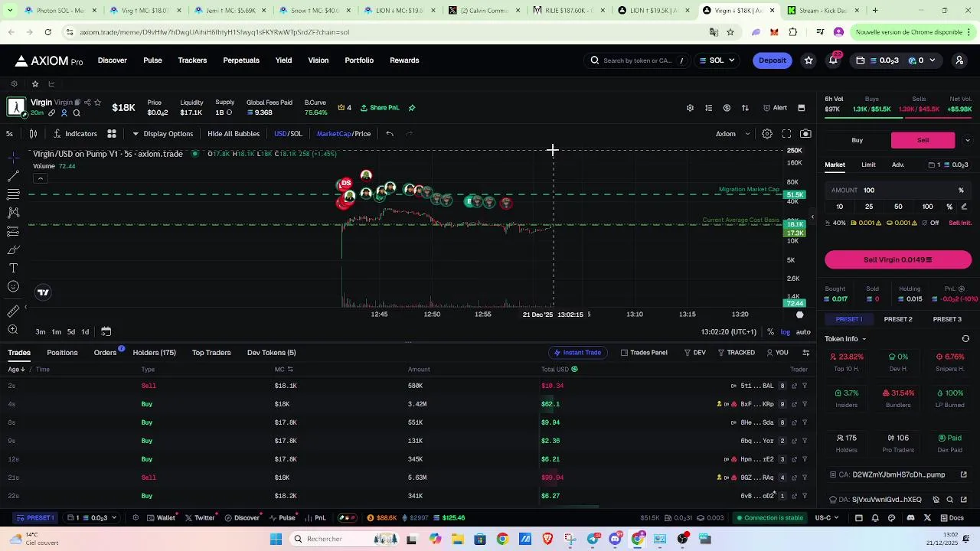Open the Top Traders tab
This screenshot has height=551, width=980.
click(211, 353)
